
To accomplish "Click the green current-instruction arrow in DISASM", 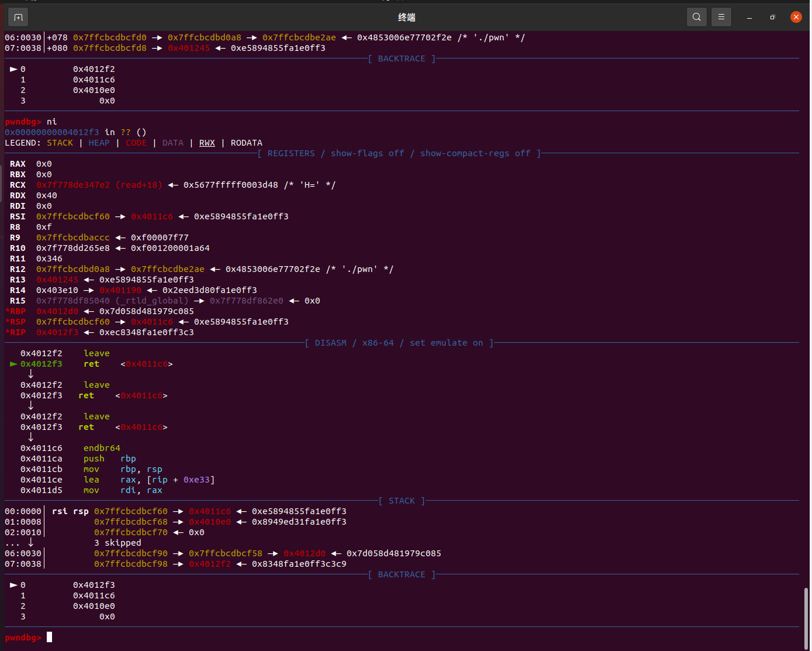I will pyautogui.click(x=13, y=364).
